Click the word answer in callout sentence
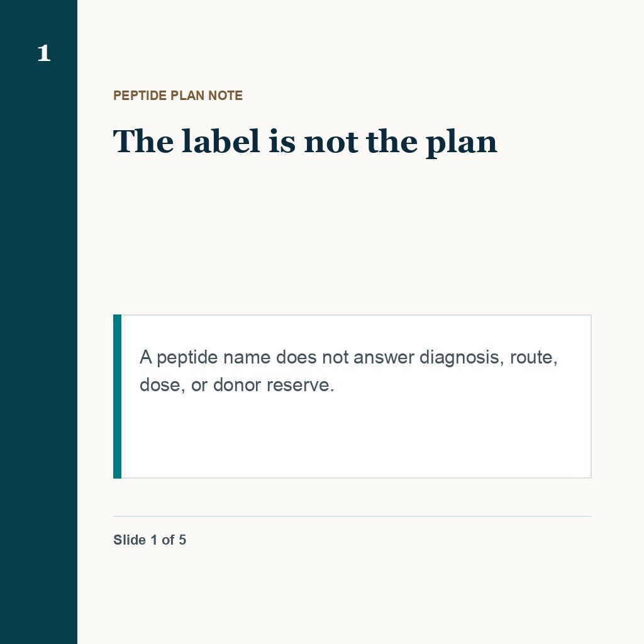Viewport: 644px width, 644px height. (384, 358)
